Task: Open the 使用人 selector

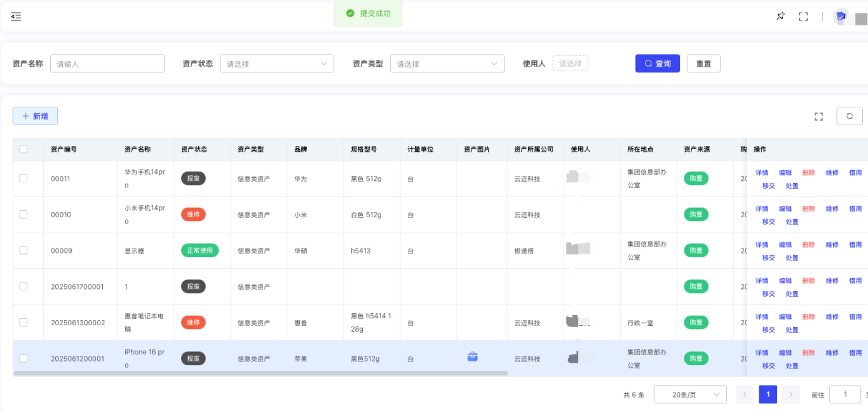Action: click(570, 64)
